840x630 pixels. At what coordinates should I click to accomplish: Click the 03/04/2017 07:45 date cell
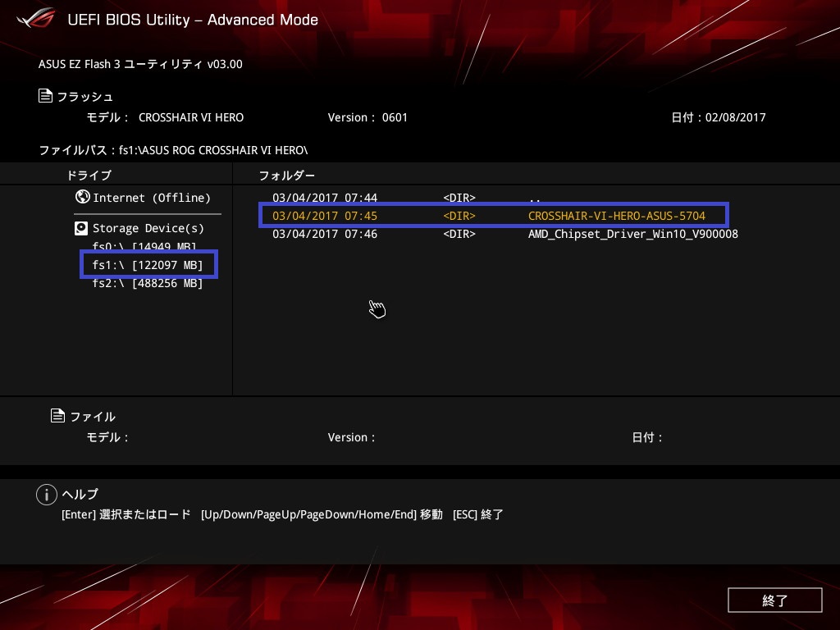[325, 216]
